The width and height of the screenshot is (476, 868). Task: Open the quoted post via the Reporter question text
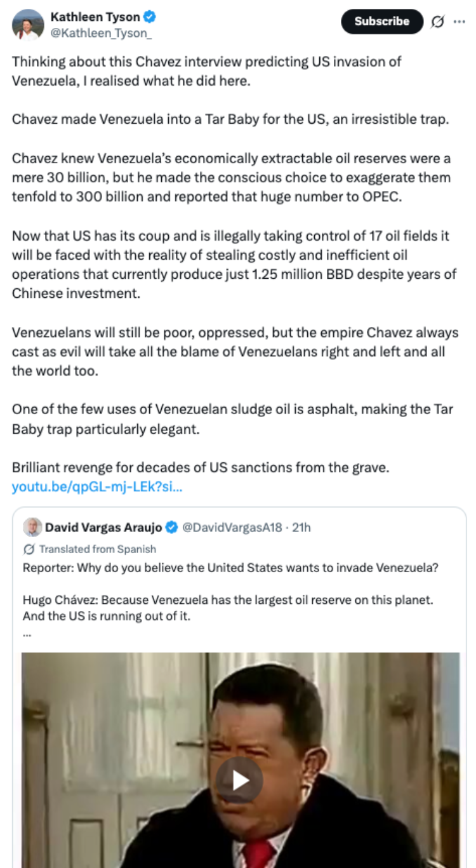(230, 568)
